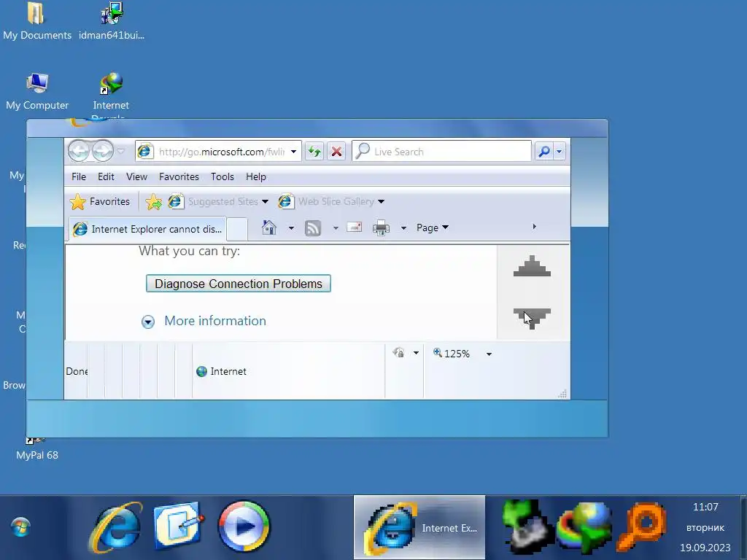Expand the address bar dropdown arrow
The width and height of the screenshot is (747, 560).
pyautogui.click(x=293, y=152)
